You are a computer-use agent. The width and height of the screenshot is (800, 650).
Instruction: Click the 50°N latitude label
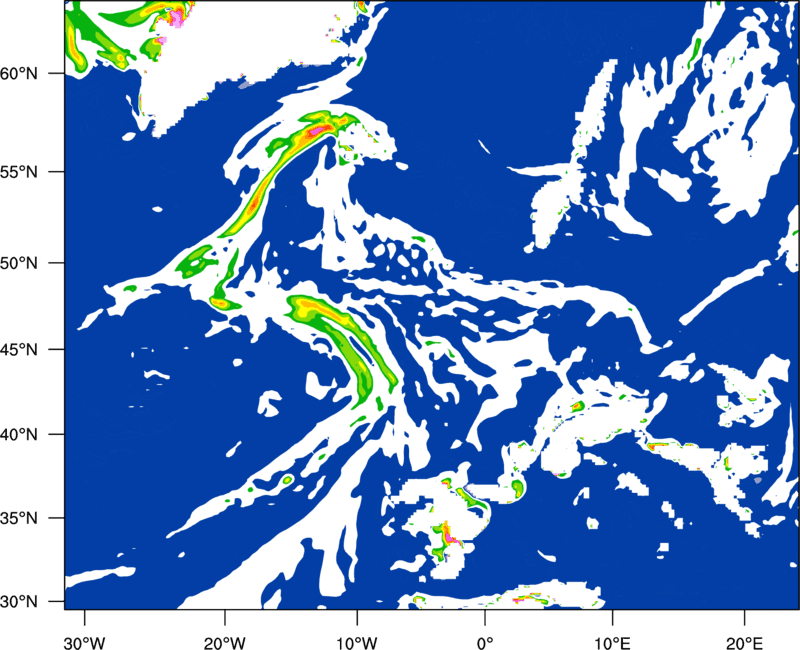click(19, 263)
